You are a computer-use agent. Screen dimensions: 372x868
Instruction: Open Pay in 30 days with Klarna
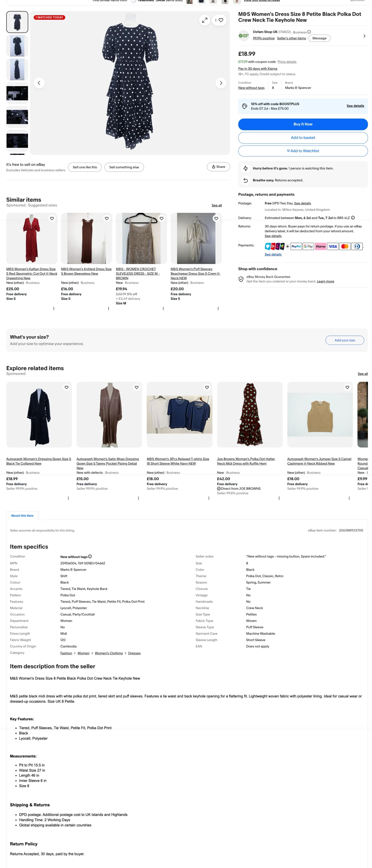tap(258, 68)
